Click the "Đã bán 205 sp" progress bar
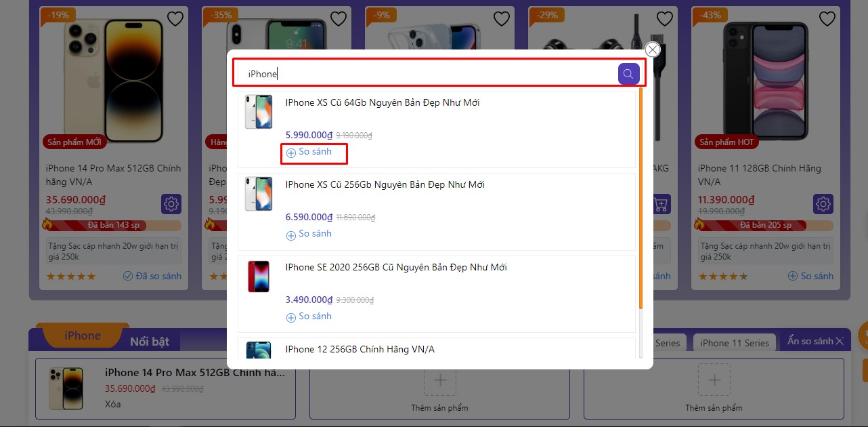The height and width of the screenshot is (427, 868). coord(765,225)
